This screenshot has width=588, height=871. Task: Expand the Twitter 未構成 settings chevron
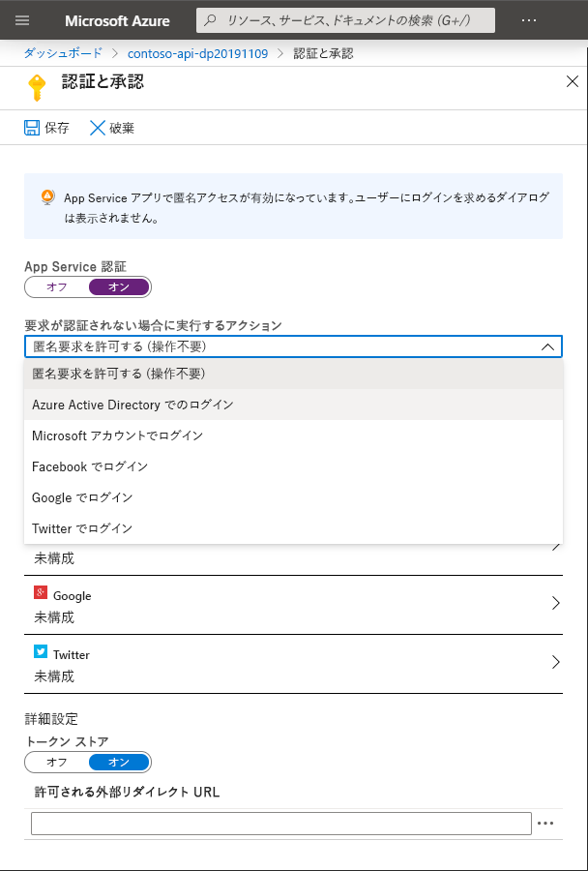tap(556, 662)
